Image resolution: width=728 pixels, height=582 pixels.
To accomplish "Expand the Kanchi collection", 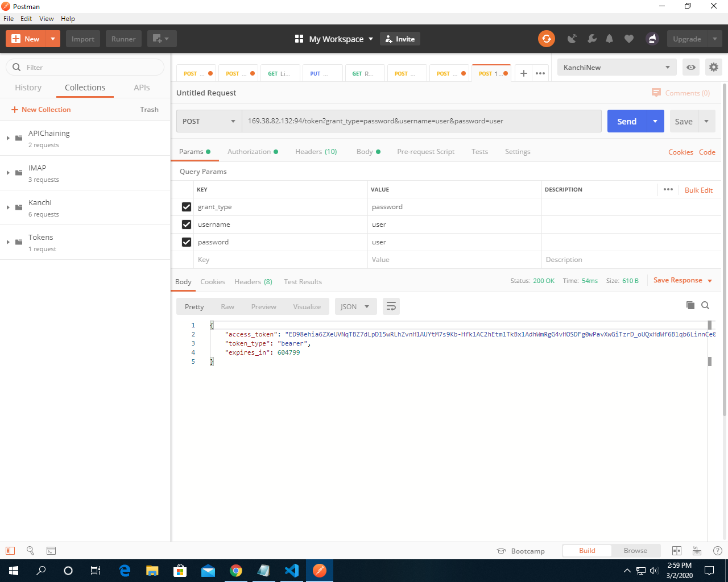I will [8, 207].
